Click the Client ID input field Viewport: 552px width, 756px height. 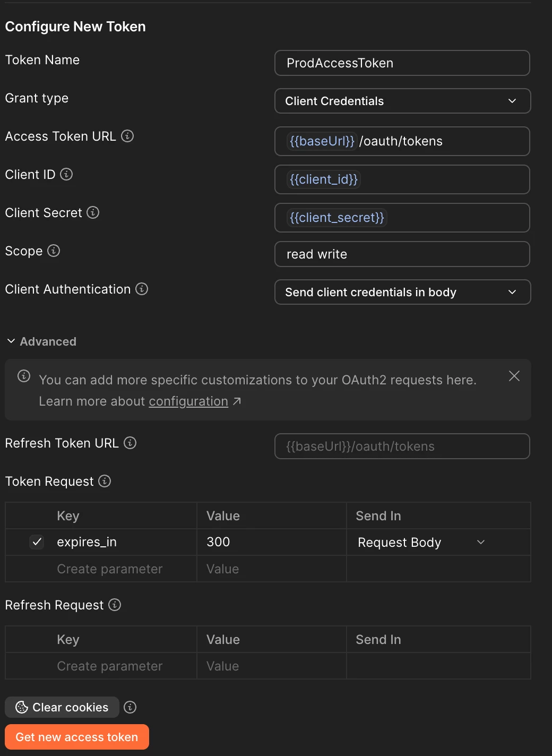point(402,179)
